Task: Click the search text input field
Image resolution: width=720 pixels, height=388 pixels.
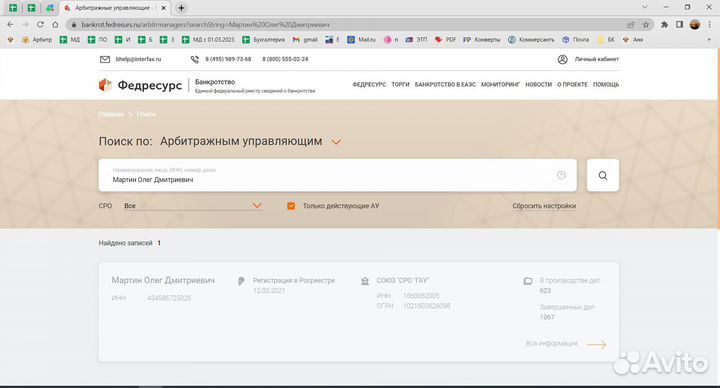Action: click(338, 175)
